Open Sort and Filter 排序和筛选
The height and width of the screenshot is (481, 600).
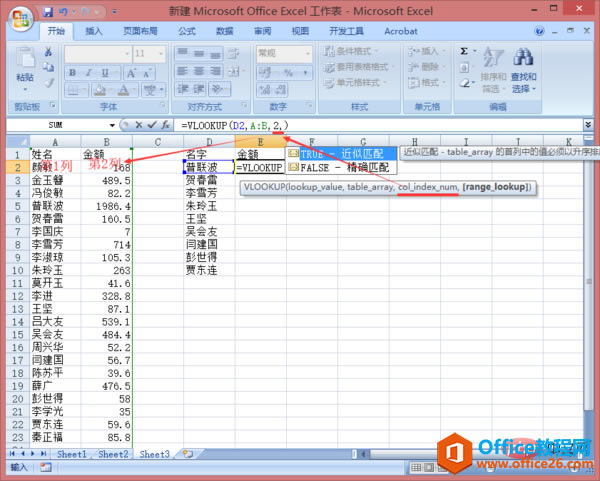493,70
